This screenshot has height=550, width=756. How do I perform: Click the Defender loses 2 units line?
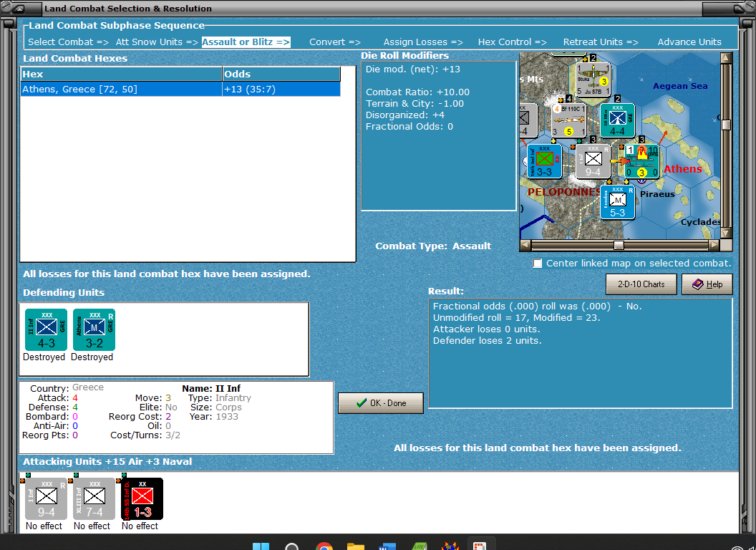coord(487,341)
